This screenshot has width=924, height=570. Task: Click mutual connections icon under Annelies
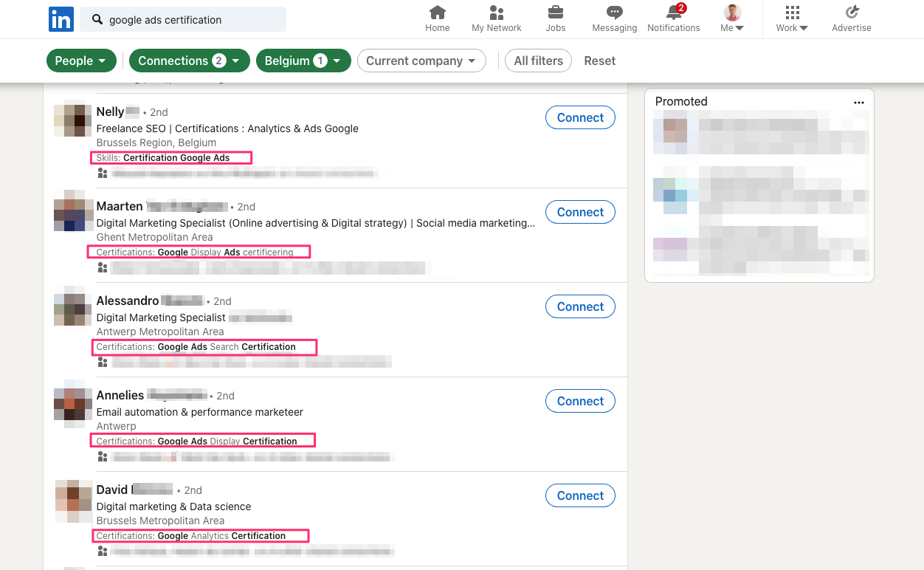pos(103,457)
